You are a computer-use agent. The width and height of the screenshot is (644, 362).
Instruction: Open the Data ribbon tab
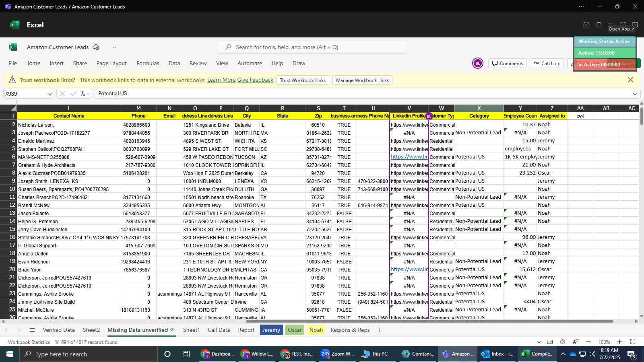pyautogui.click(x=174, y=63)
